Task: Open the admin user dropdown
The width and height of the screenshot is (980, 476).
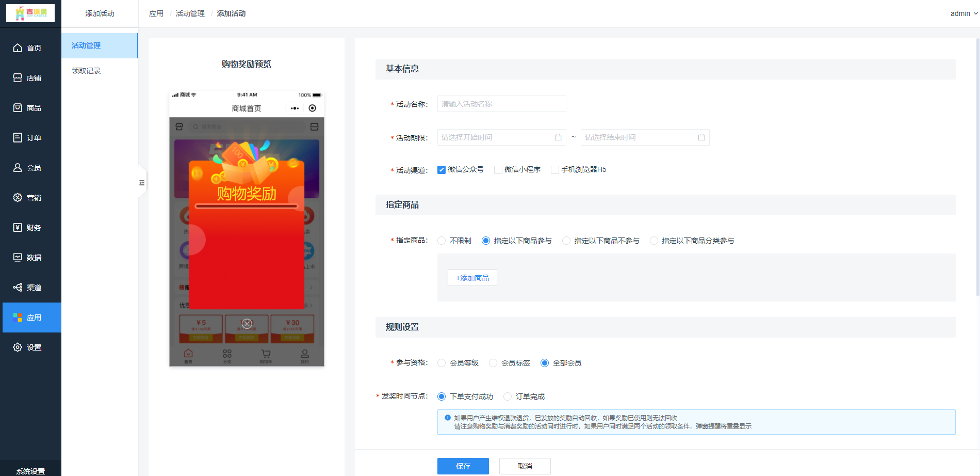Action: coord(964,13)
